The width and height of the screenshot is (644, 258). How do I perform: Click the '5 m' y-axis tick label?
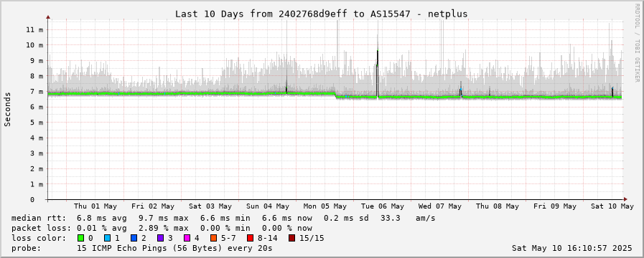pos(37,123)
